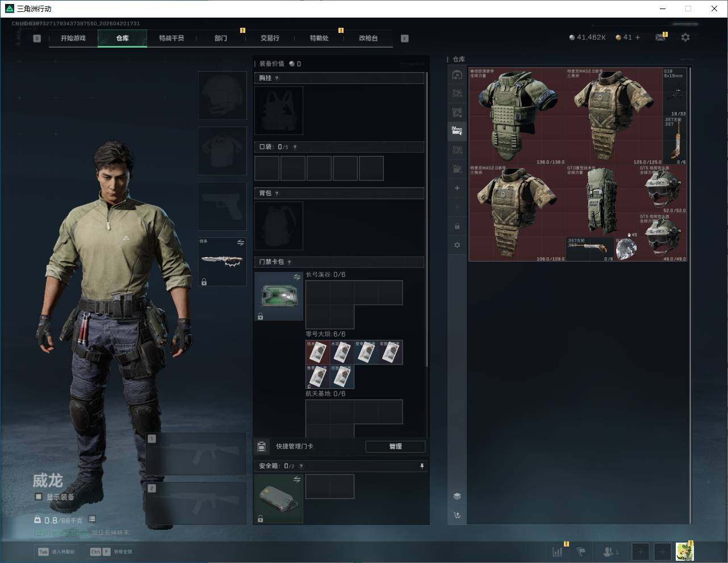Click the question mark next to 背包
Viewport: 728px width, 563px height.
(277, 194)
